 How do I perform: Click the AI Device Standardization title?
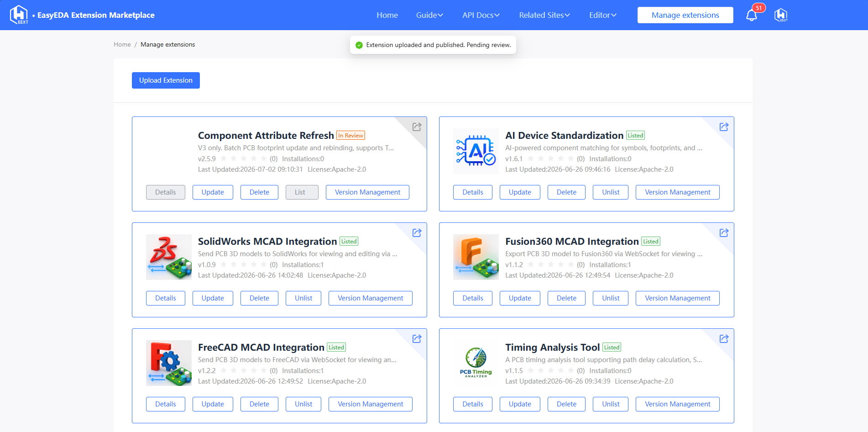[x=565, y=136]
